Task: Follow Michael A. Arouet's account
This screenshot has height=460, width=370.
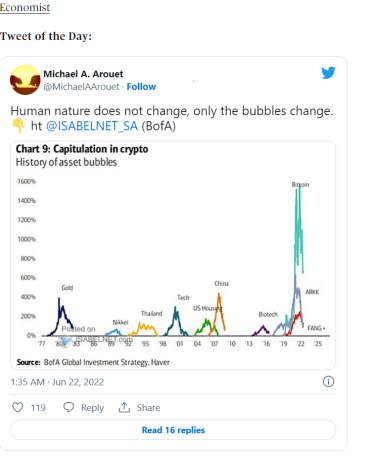Action: coord(141,87)
